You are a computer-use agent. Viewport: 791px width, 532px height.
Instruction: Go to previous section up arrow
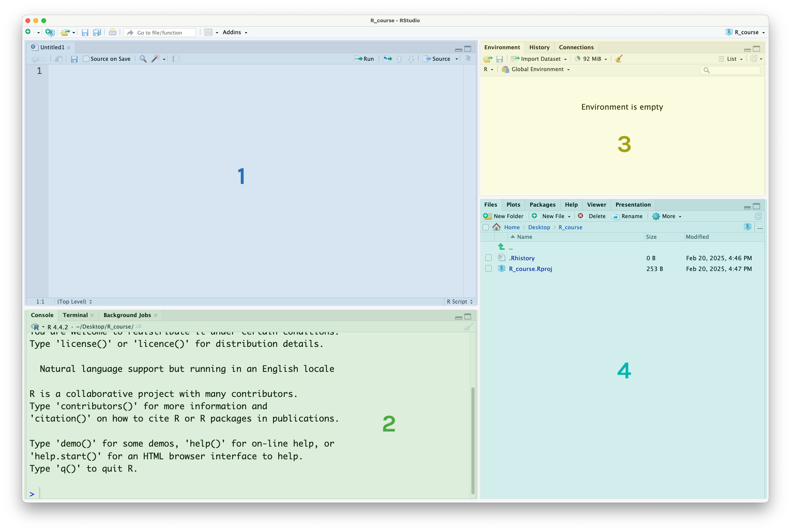pyautogui.click(x=399, y=59)
